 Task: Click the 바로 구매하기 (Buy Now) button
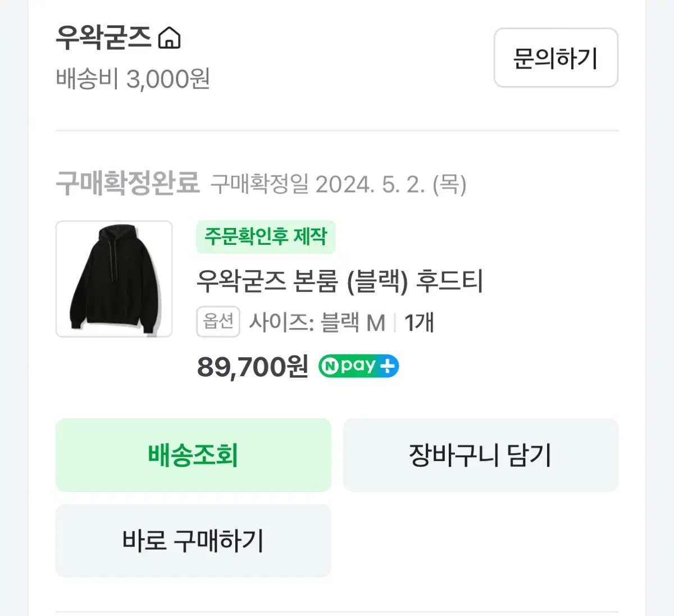pyautogui.click(x=192, y=540)
